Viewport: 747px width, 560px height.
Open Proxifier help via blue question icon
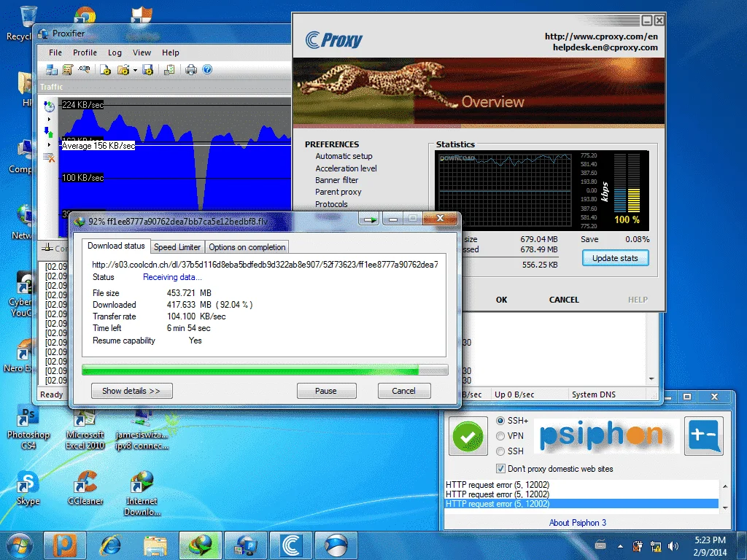tap(207, 69)
